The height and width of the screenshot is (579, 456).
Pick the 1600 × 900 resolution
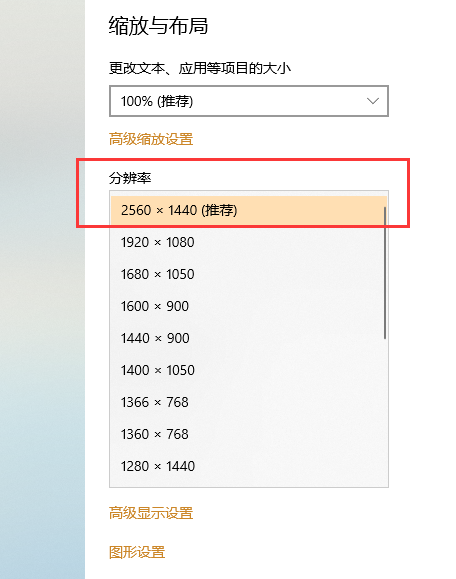pos(249,306)
